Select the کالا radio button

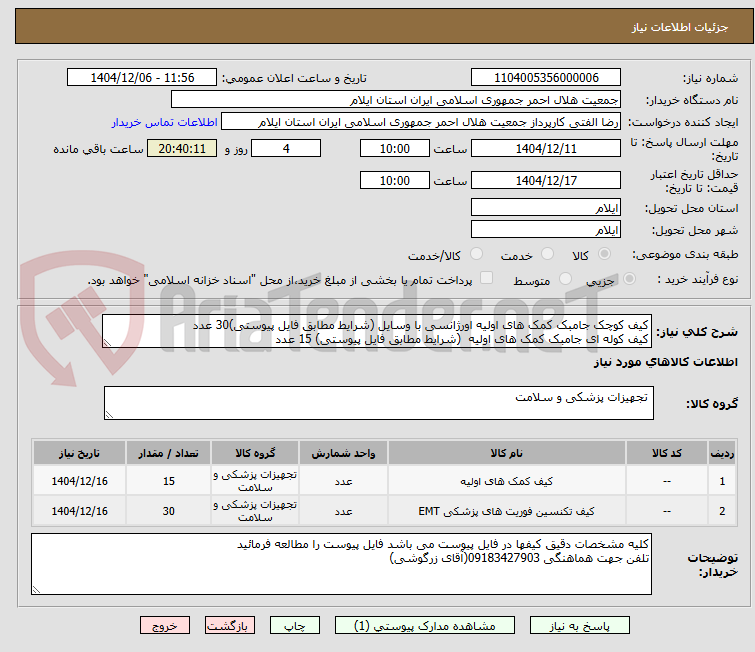[604, 254]
